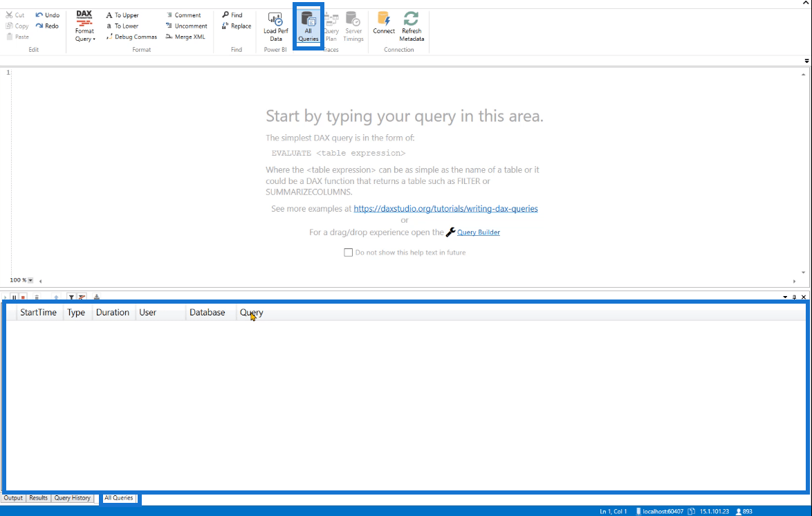The image size is (812, 516).
Task: Click the Copy icon in Edit group
Action: click(x=9, y=26)
